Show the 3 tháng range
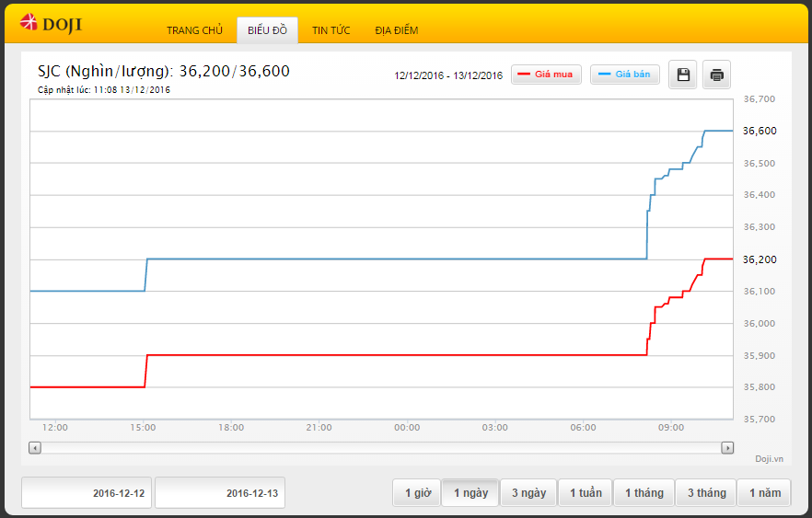Screen dimensions: 812x518 tap(706, 492)
